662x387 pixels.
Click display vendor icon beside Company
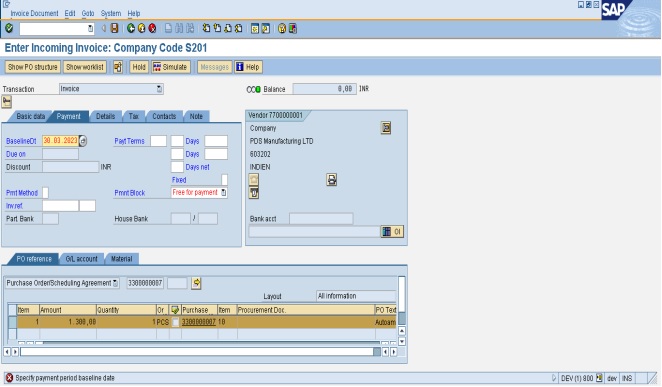[386, 127]
